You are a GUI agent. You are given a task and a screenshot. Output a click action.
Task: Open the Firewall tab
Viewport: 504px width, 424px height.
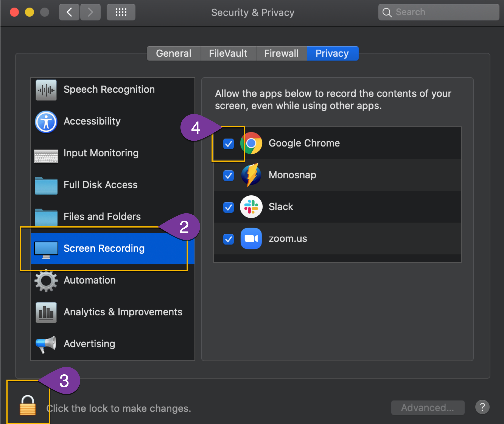pos(282,53)
